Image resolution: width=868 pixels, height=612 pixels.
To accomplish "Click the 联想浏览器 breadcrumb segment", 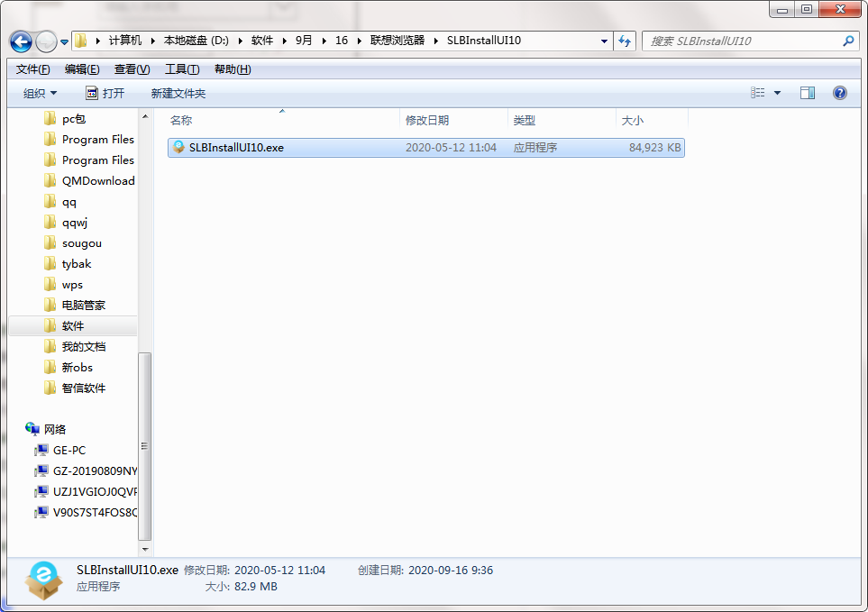I will (x=397, y=41).
